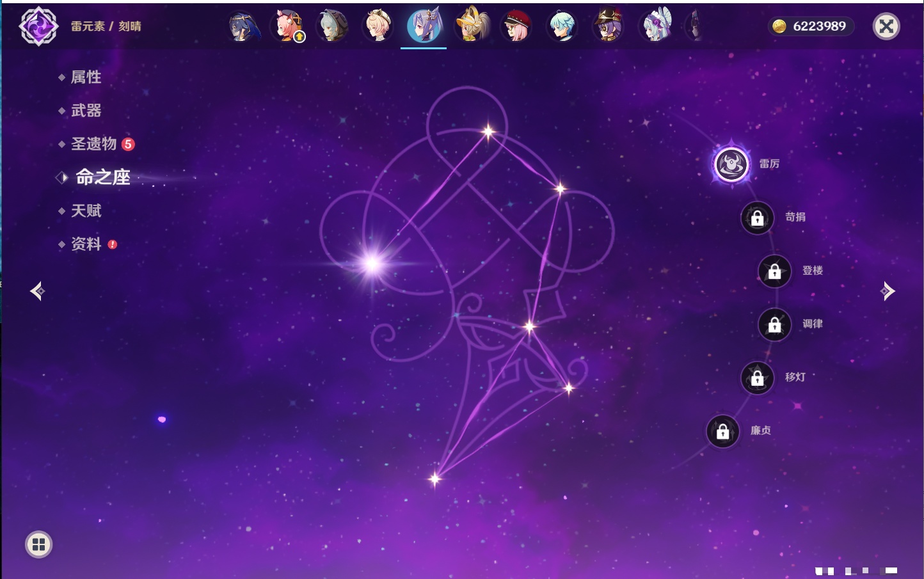Go to next character with right arrow
Image resolution: width=924 pixels, height=579 pixels.
pos(888,291)
